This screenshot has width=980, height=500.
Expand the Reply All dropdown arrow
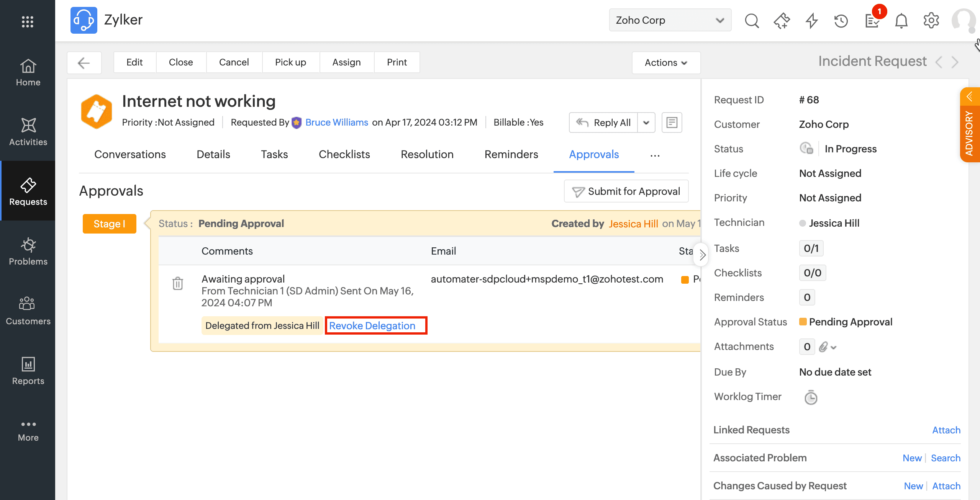[x=646, y=123]
